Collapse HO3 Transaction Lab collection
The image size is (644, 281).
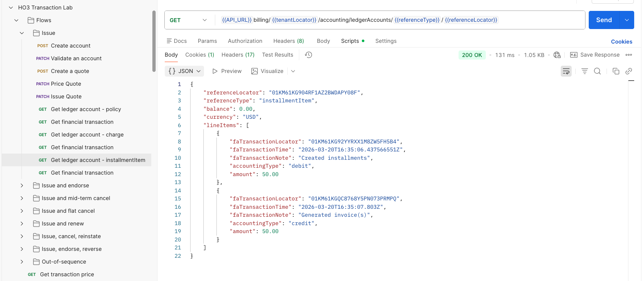click(x=11, y=8)
